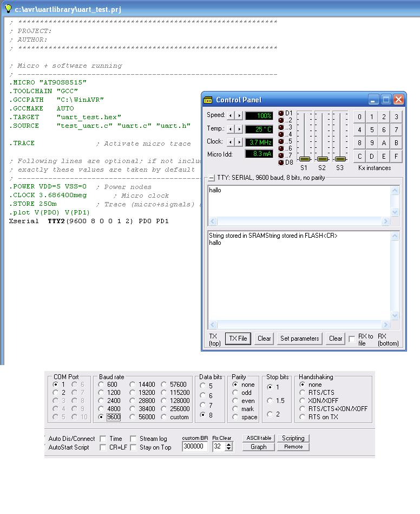
Task: Close the Control Panel window
Action: click(x=399, y=100)
